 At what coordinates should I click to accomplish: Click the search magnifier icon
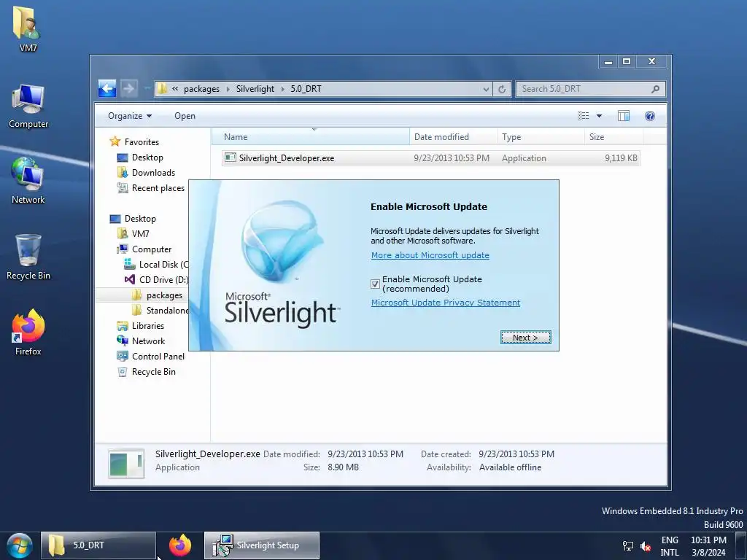coord(656,88)
